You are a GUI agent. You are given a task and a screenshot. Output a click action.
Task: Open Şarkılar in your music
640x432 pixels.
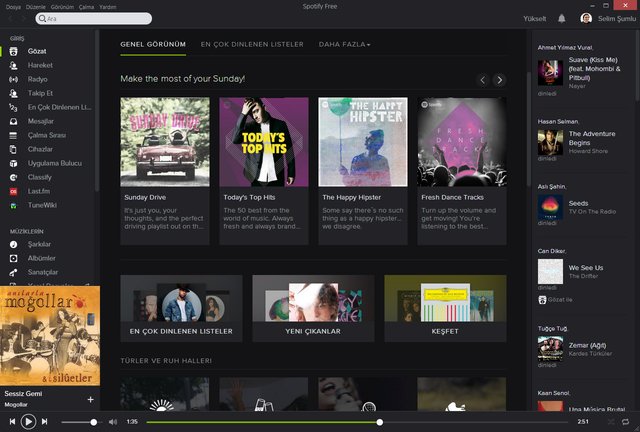coord(39,244)
